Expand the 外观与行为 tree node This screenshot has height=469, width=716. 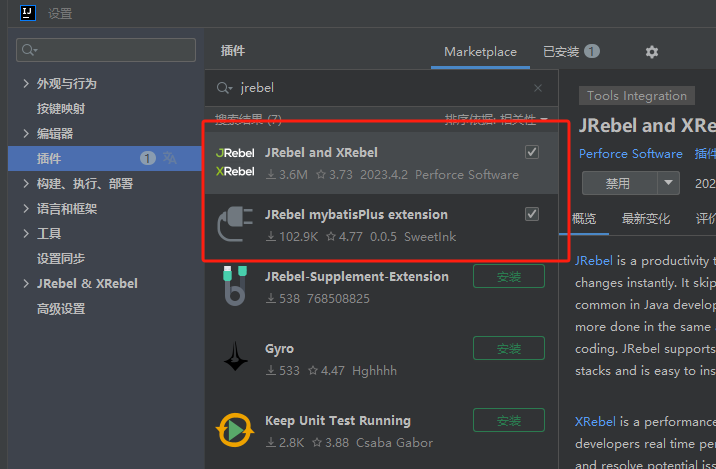tap(26, 84)
